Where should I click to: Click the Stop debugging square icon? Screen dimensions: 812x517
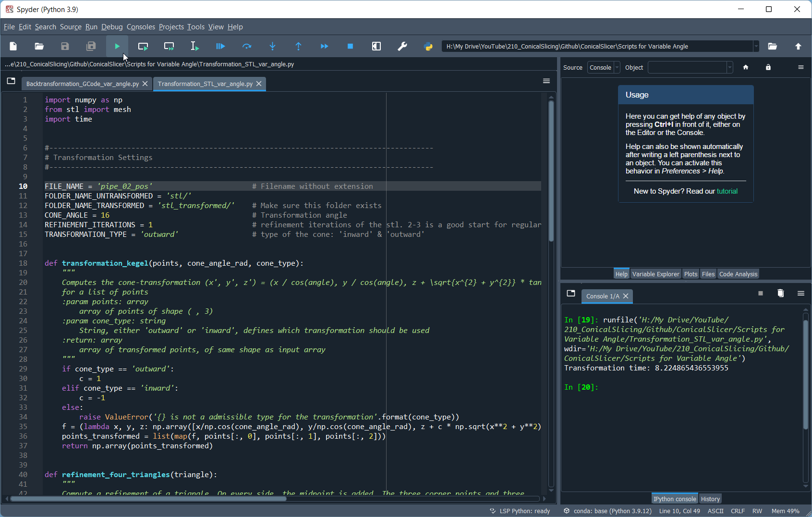[350, 47]
